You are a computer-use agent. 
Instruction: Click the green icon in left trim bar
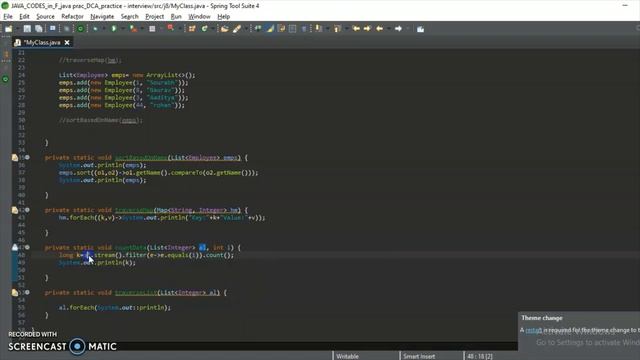[5, 79]
